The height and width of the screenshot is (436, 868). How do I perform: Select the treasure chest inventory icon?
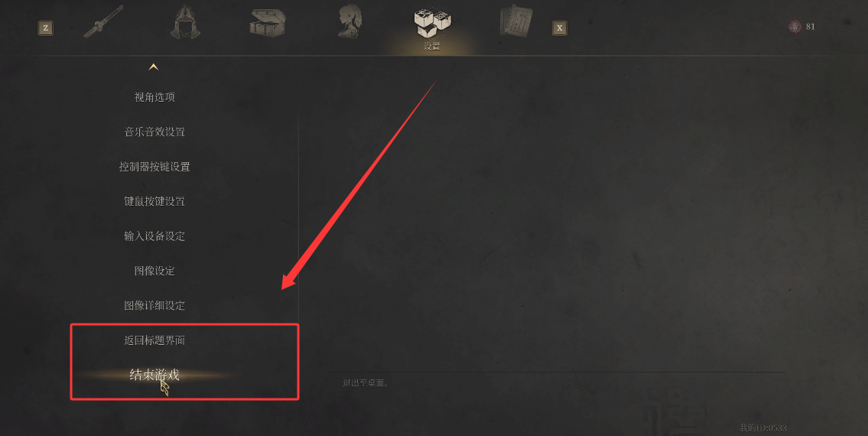tap(267, 23)
